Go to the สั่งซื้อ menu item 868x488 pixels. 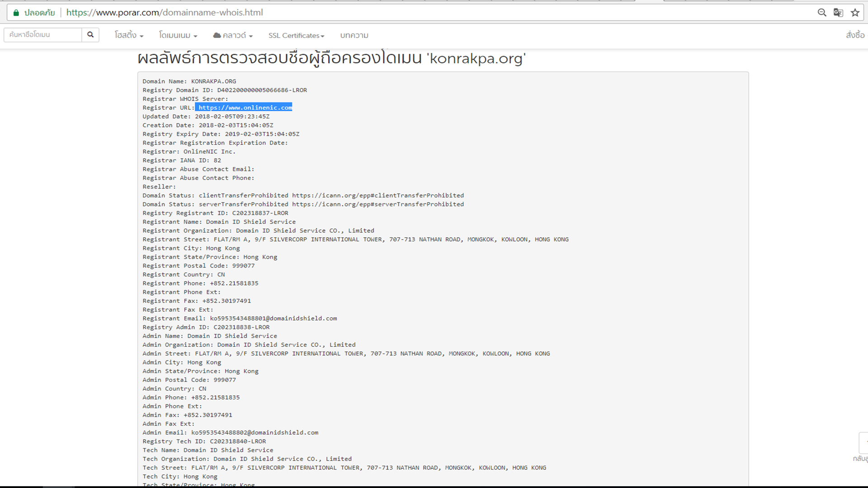coord(855,35)
